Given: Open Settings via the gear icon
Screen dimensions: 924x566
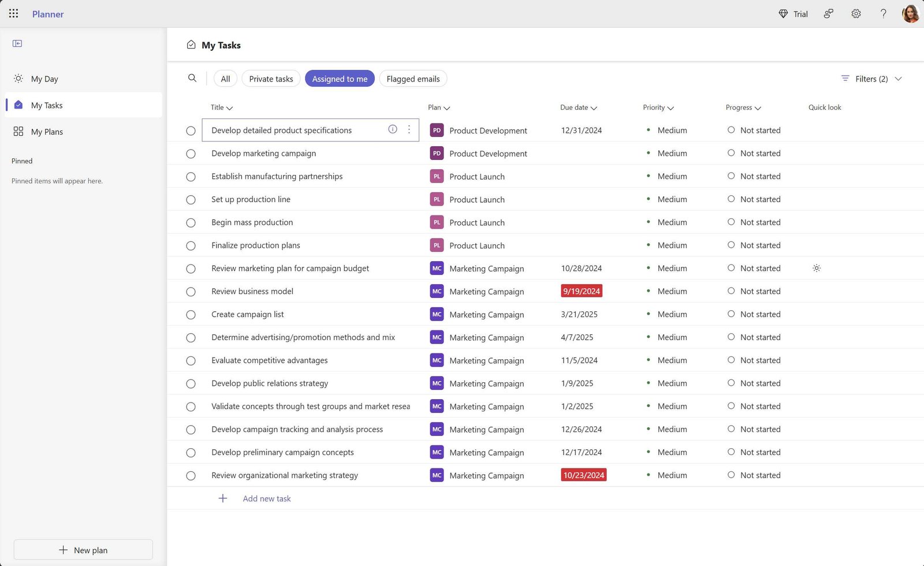Looking at the screenshot, I should 856,13.
